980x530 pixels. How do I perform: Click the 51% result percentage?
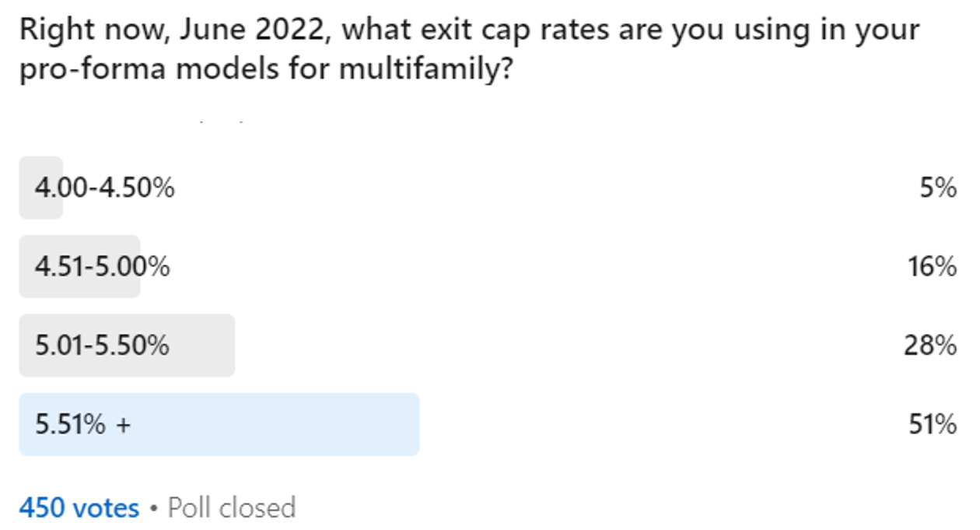932,424
